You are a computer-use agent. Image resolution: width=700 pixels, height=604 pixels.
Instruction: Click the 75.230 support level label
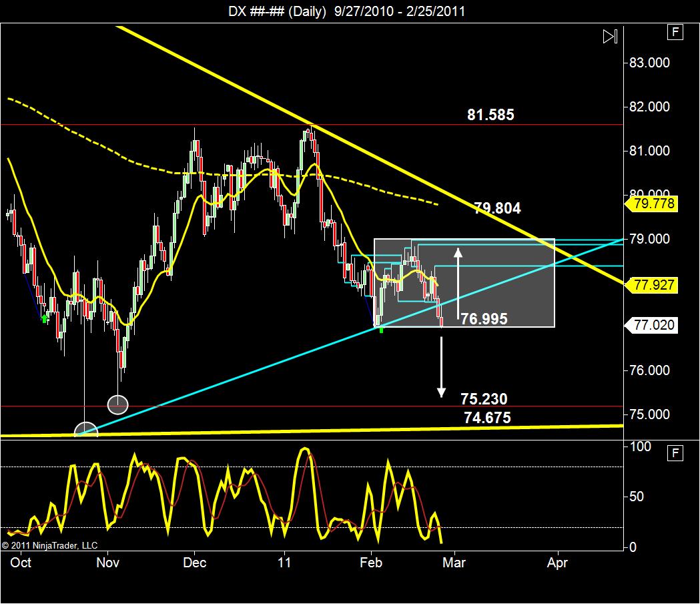point(484,398)
